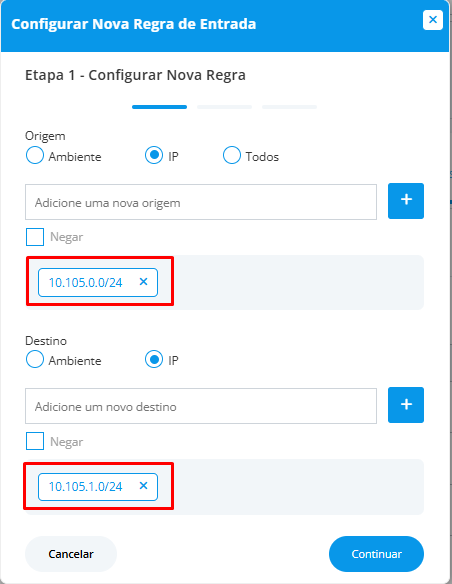Select Ambiente radio under Origem
452x584 pixels.
tap(35, 155)
